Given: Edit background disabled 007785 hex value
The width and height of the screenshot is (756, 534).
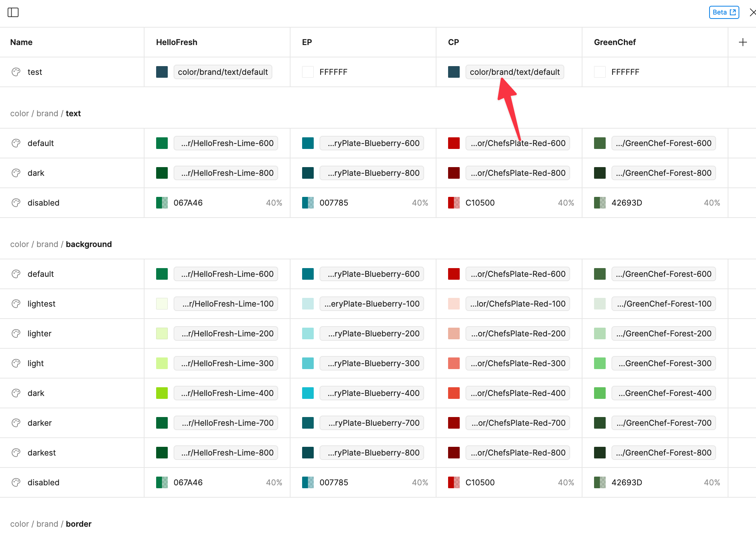Looking at the screenshot, I should coord(334,482).
